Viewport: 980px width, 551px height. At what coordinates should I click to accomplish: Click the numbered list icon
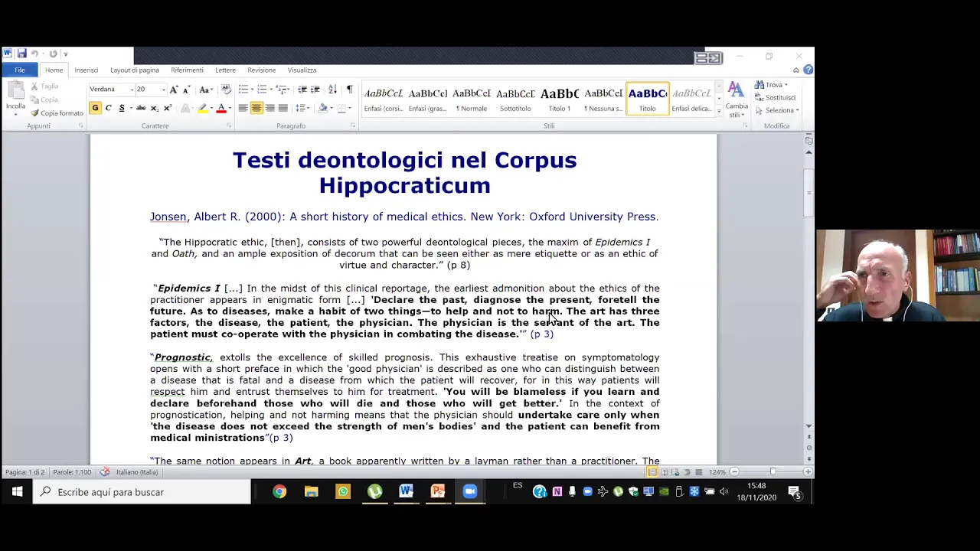(263, 90)
